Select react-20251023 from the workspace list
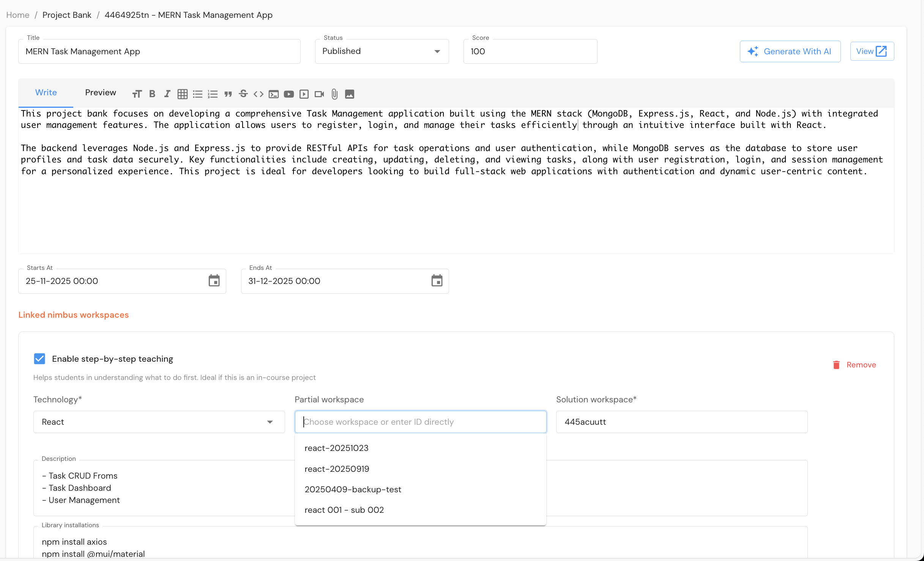Screen dimensions: 924x561 [x=336, y=448]
